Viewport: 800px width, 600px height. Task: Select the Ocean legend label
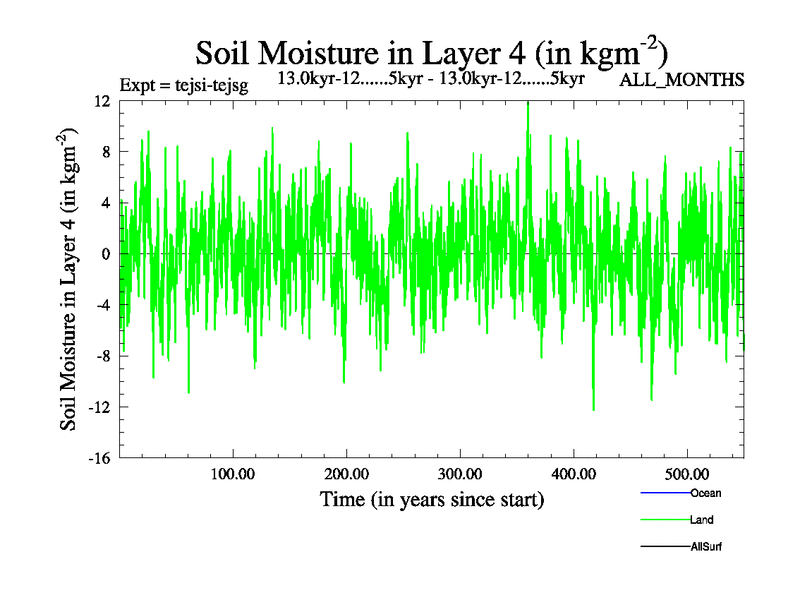tap(705, 493)
